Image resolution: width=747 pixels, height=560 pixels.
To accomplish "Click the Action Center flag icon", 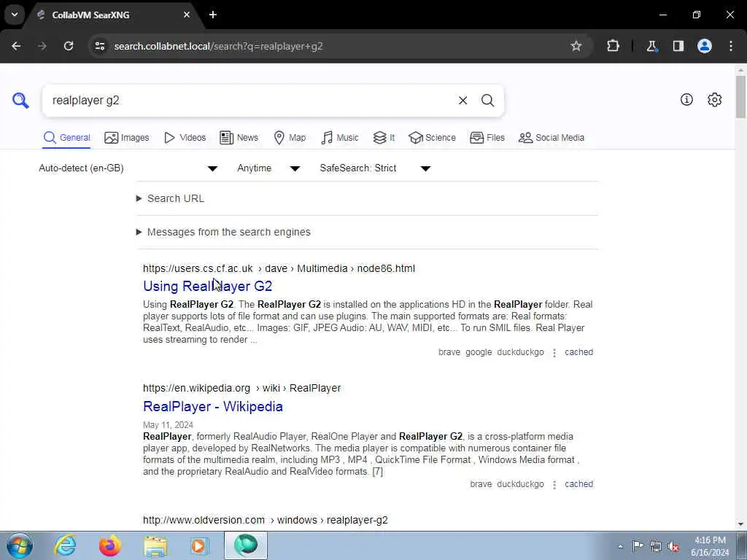I will point(638,546).
